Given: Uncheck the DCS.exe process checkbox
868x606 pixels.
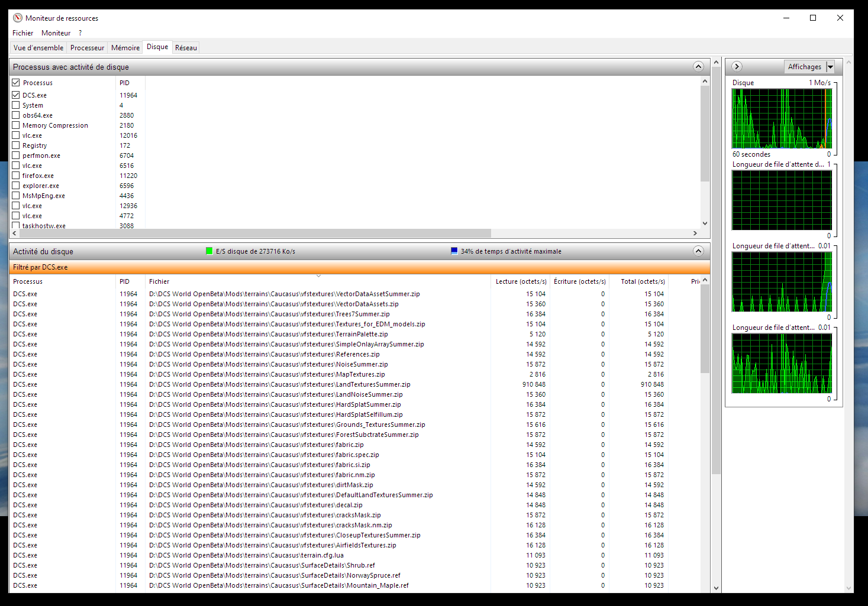Looking at the screenshot, I should tap(16, 95).
